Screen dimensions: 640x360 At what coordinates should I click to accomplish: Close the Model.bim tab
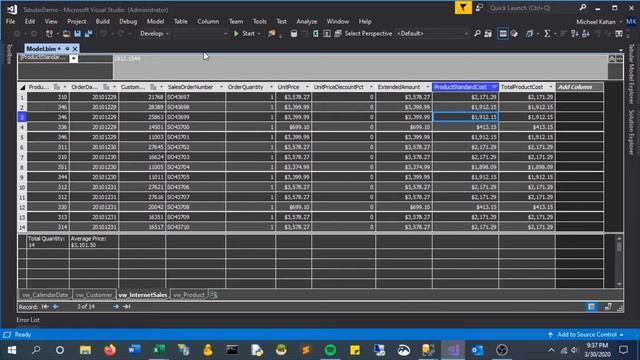click(x=75, y=49)
